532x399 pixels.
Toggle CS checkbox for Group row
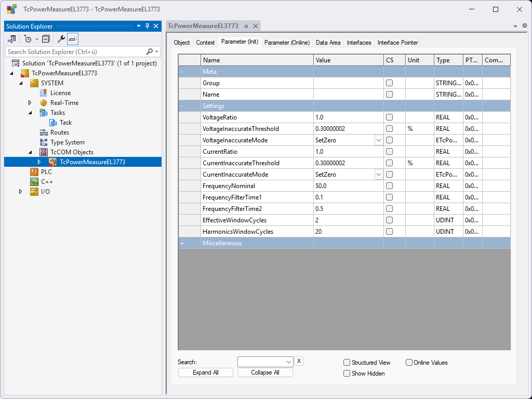389,83
